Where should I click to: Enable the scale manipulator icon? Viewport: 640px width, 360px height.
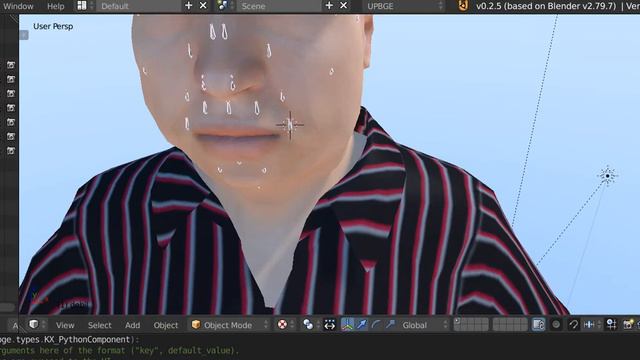(390, 325)
